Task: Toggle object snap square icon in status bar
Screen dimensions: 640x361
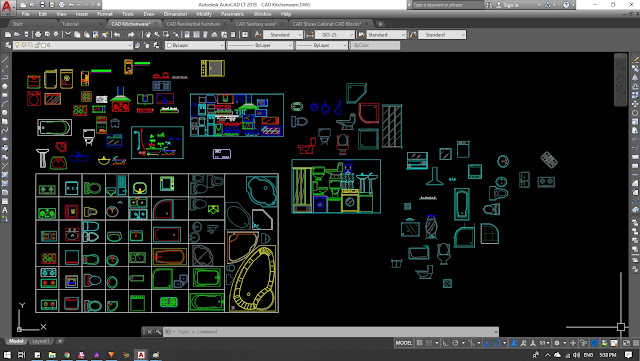Action: tap(497, 343)
